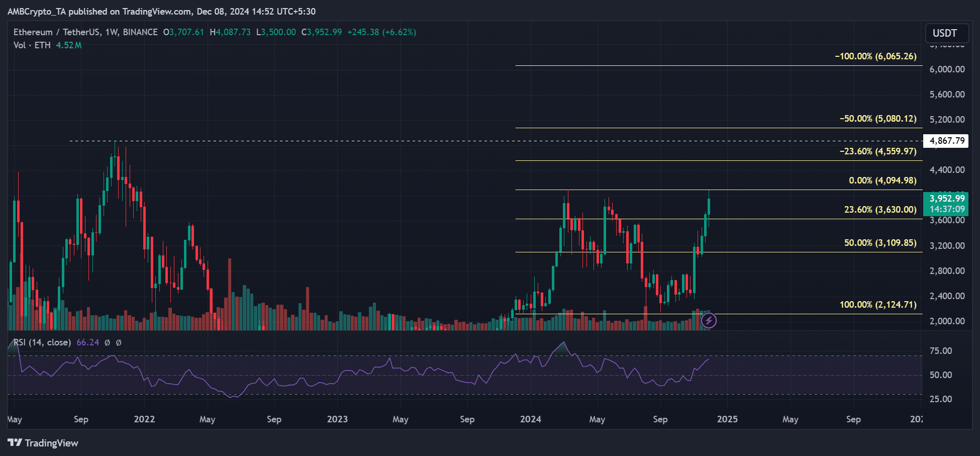Viewport: 980px width, 456px height.
Task: Click the 2024 label on time axis
Action: pyautogui.click(x=531, y=419)
